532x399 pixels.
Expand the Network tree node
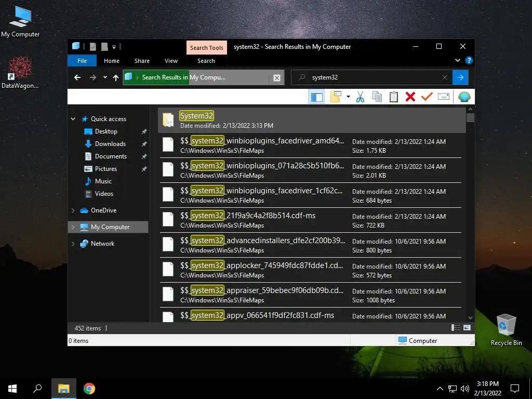73,244
